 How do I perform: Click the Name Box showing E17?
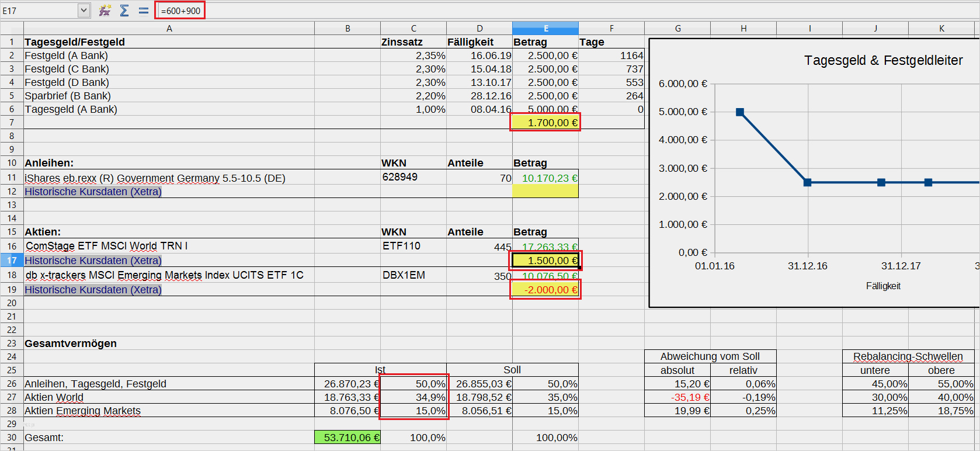tap(39, 11)
